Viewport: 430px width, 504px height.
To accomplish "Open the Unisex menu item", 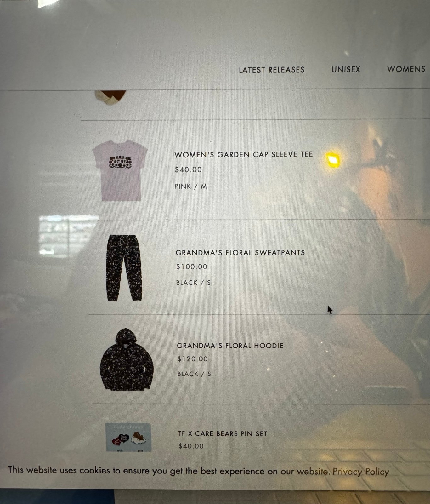I will click(x=346, y=70).
